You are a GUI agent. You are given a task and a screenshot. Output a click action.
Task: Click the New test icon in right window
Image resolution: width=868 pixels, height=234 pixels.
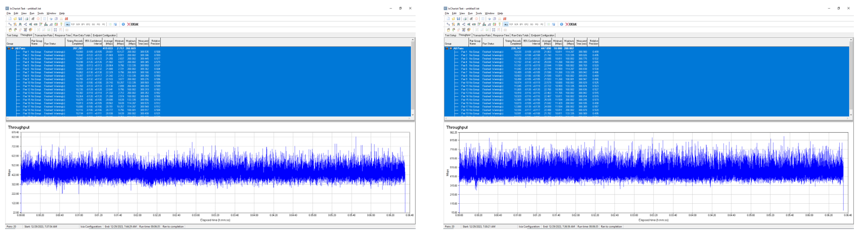[x=448, y=19]
